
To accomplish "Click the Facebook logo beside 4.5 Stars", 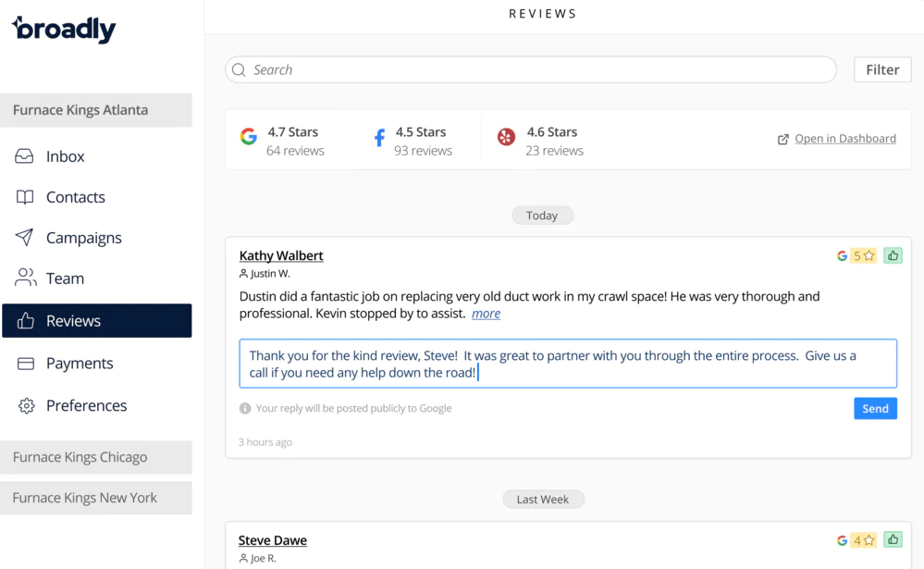I will tap(379, 137).
